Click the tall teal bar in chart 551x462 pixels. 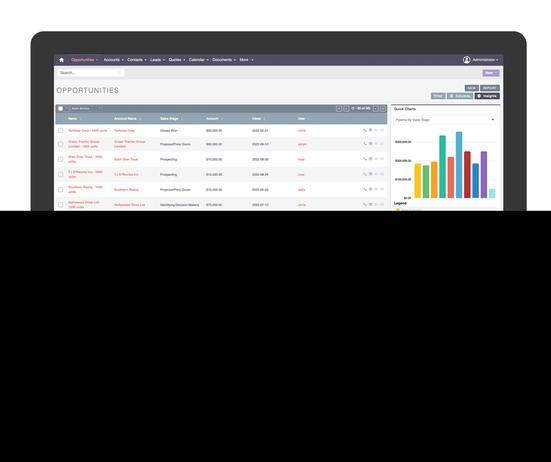click(442, 167)
